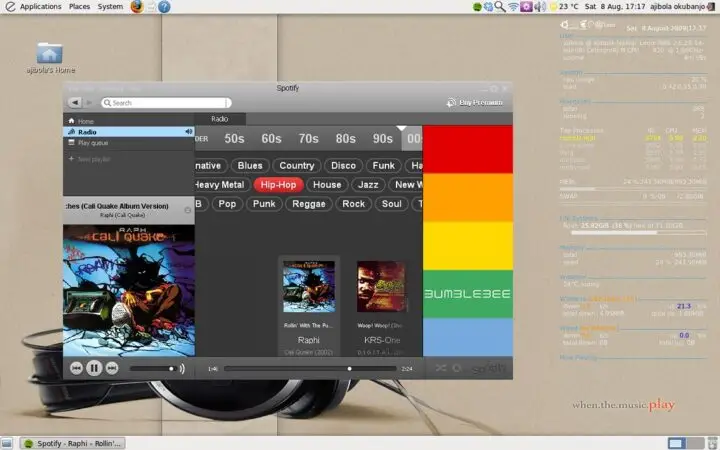Click the Spotify tray icon

(x=477, y=6)
